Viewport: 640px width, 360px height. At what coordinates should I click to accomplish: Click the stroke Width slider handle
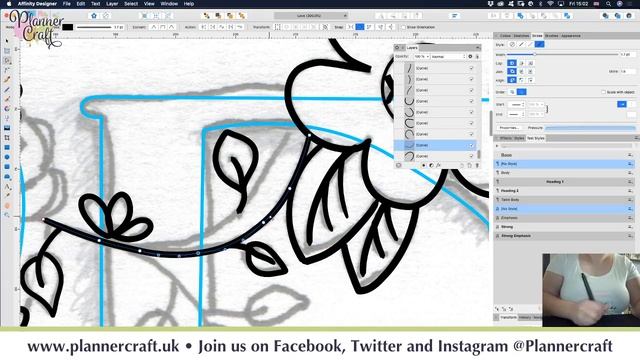(534, 54)
